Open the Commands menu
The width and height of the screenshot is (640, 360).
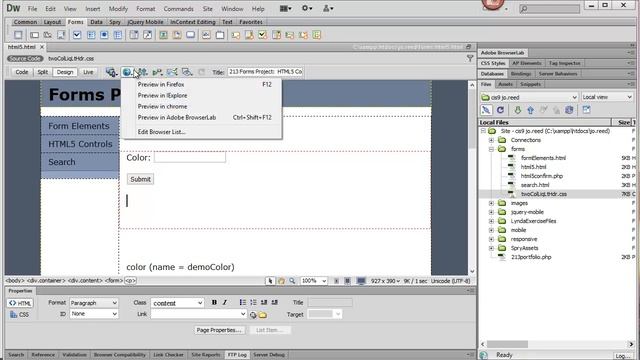(x=178, y=9)
